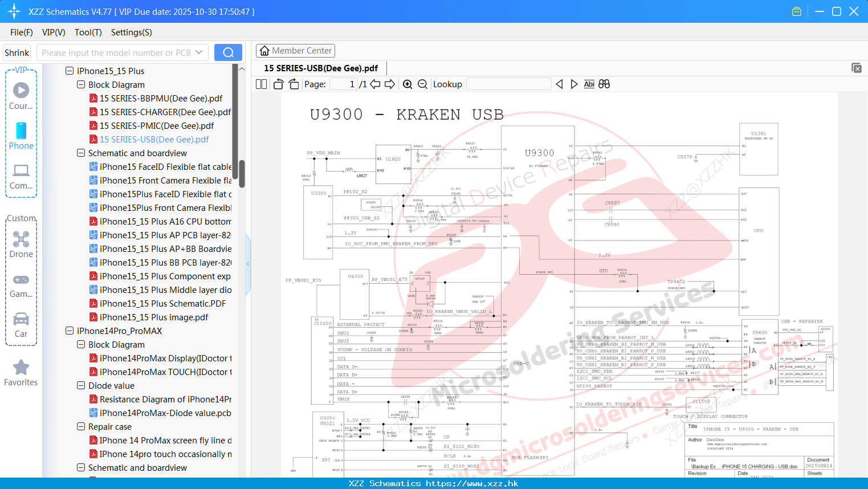Image resolution: width=868 pixels, height=489 pixels.
Task: Collapse the iPhone15_15 Plus tree node
Action: (70, 71)
